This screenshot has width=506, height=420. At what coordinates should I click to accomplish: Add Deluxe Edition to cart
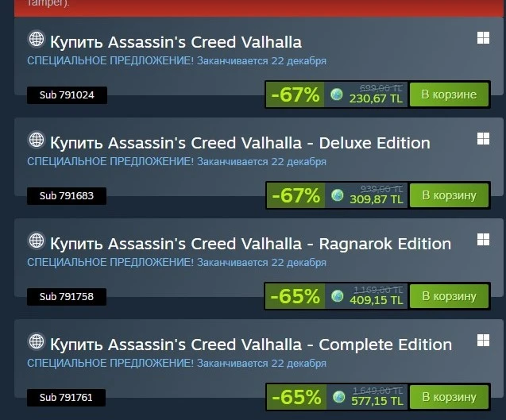tap(449, 195)
